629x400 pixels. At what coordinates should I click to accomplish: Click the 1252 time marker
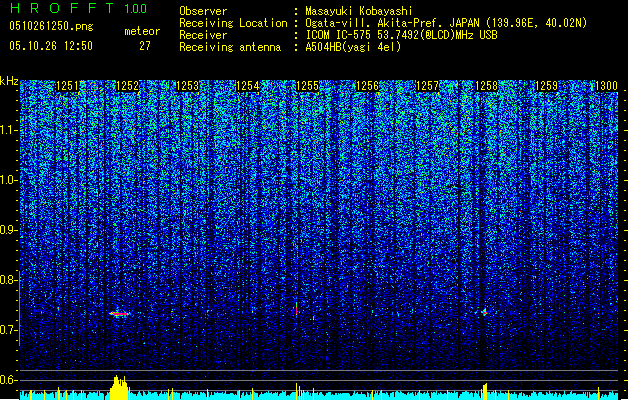[x=127, y=86]
